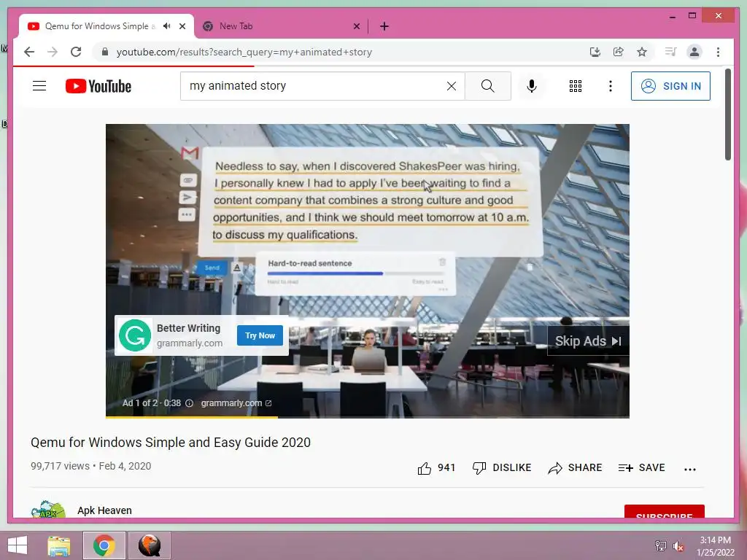This screenshot has height=560, width=747.
Task: Close the New Tab tab
Action: pyautogui.click(x=356, y=26)
